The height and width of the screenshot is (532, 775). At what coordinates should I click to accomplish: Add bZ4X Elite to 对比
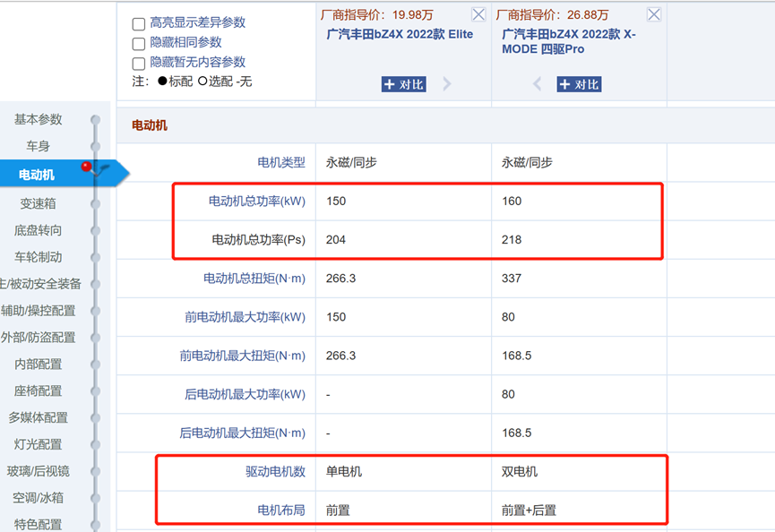(x=404, y=84)
